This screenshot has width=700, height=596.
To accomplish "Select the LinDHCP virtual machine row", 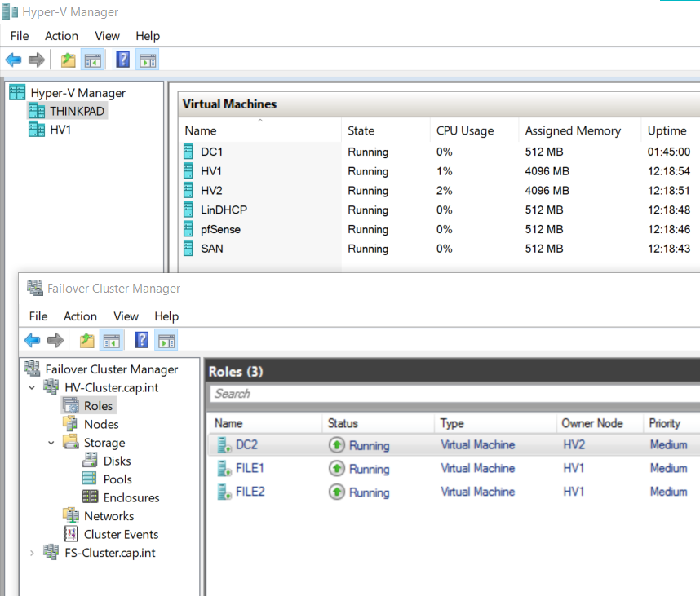I will click(x=439, y=210).
